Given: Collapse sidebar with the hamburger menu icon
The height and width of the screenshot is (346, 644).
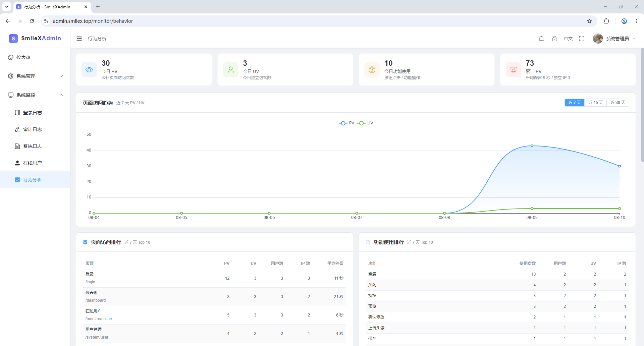Looking at the screenshot, I should click(79, 39).
